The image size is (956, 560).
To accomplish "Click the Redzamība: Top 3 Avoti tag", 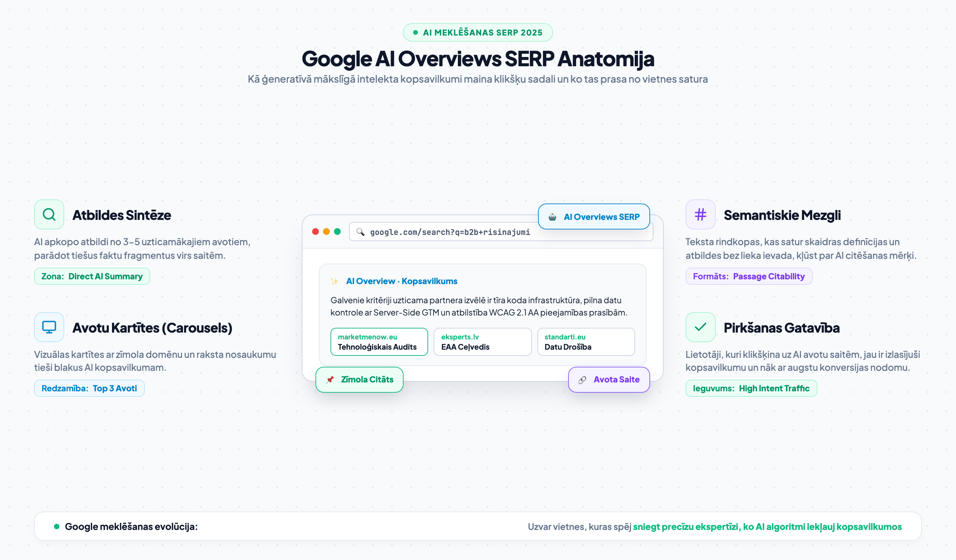I will tap(89, 388).
